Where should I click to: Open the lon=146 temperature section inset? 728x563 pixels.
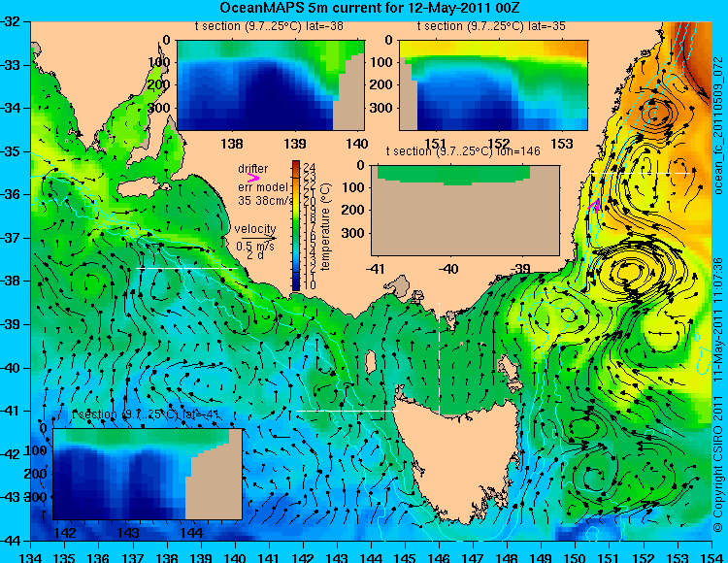[x=465, y=210]
